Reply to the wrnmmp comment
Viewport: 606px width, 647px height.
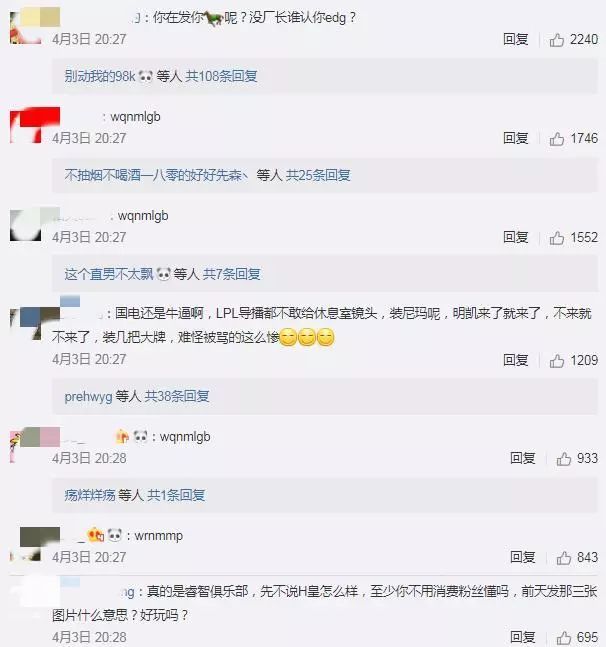pyautogui.click(x=523, y=557)
